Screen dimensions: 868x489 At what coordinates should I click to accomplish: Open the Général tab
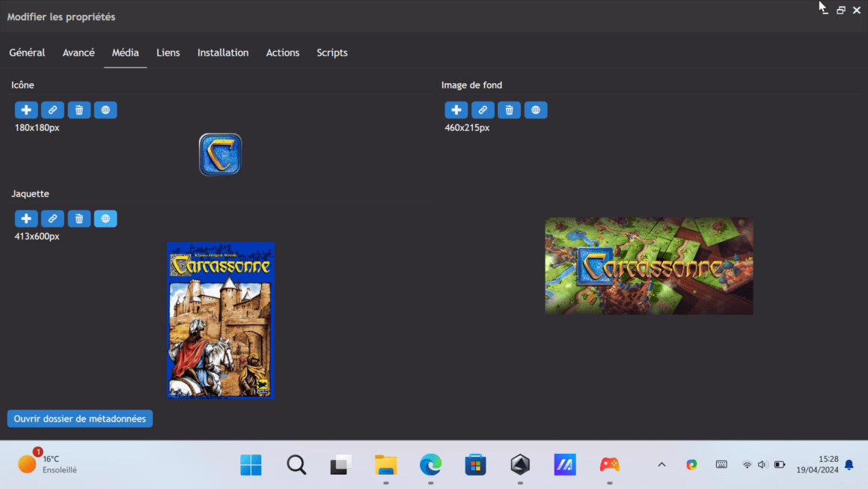pos(27,52)
